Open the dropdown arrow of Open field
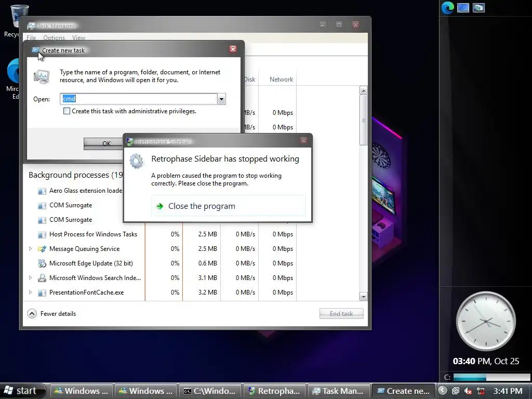The image size is (532, 399). point(221,99)
